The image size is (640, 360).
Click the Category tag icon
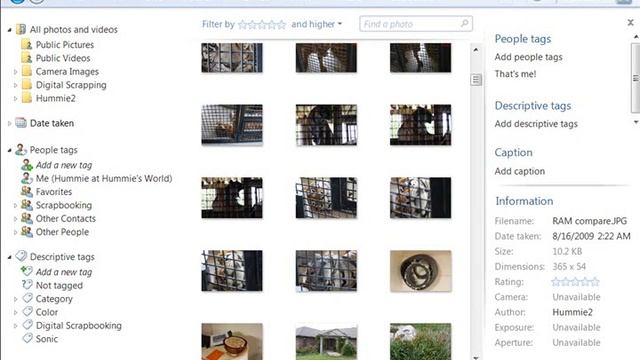click(27, 298)
